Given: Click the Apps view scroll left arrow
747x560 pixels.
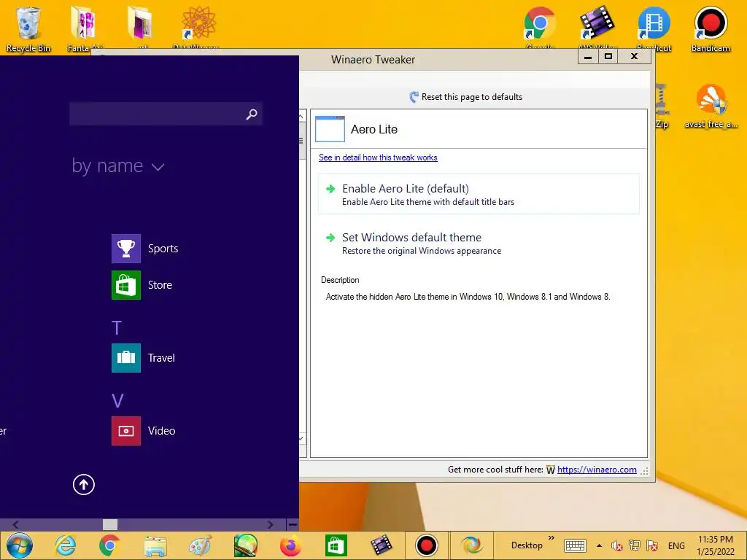Looking at the screenshot, I should (15, 524).
